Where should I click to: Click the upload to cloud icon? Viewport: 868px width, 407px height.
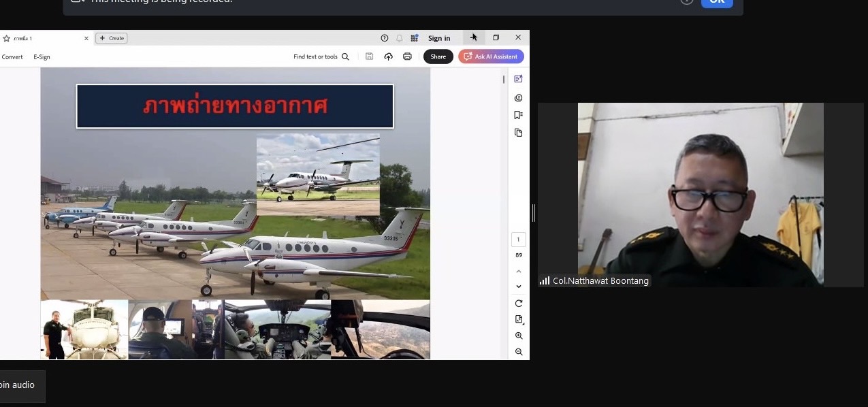coord(388,56)
